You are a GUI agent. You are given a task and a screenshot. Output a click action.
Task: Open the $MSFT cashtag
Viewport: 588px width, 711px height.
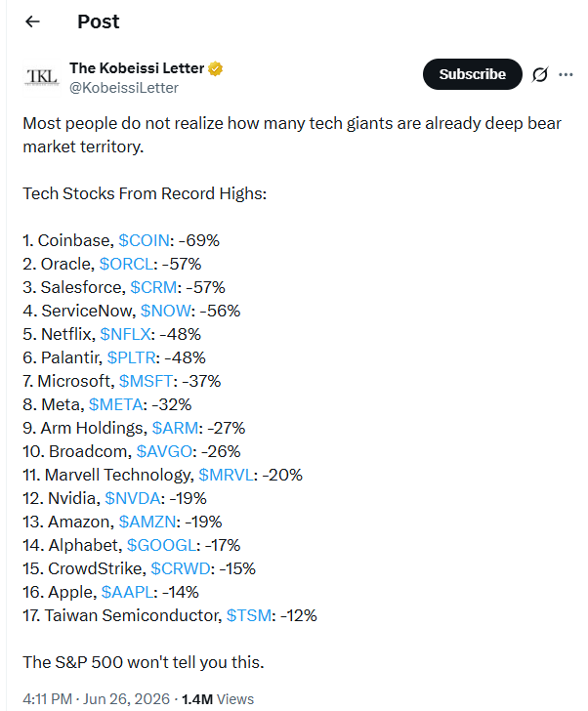pos(146,381)
